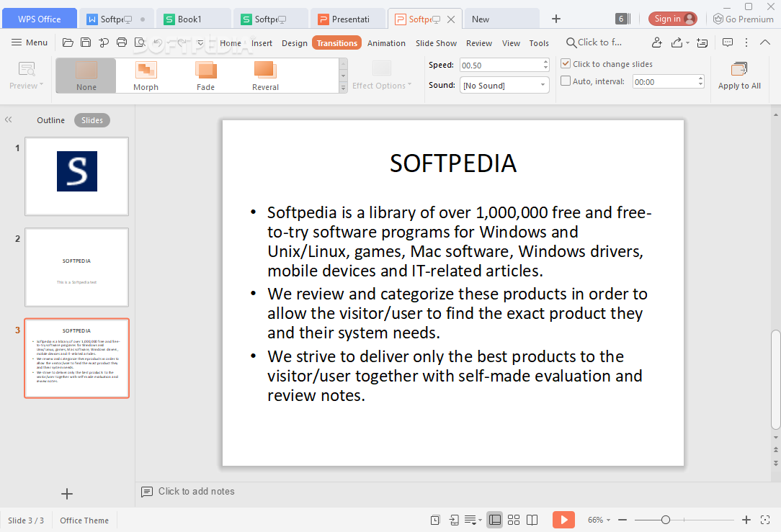The height and width of the screenshot is (532, 781).
Task: Open the View ribbon tab
Action: tap(511, 43)
